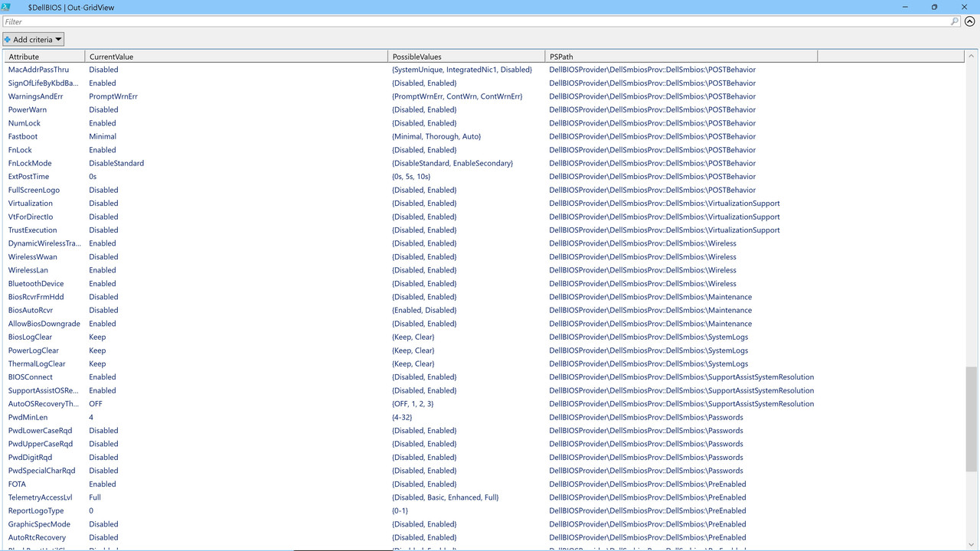
Task: Select the PwdDigitRqd row
Action: click(484, 458)
